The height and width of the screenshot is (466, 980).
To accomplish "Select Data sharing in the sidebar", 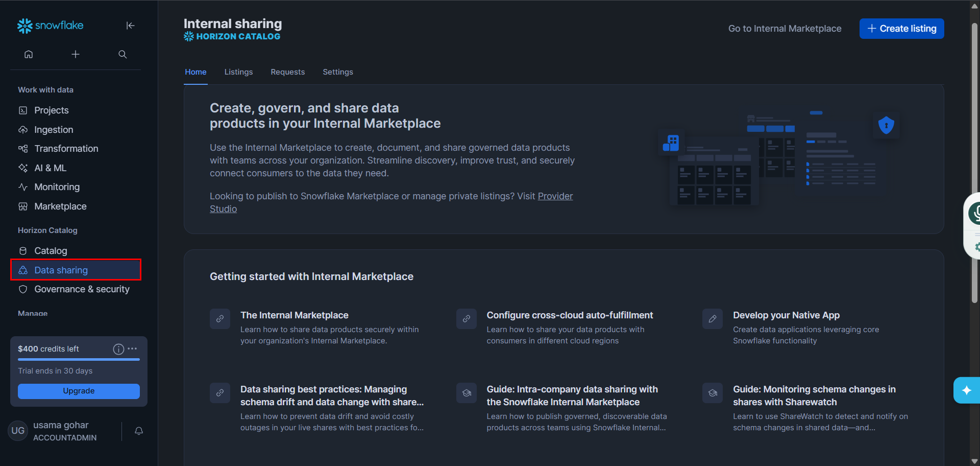I will coord(76,270).
